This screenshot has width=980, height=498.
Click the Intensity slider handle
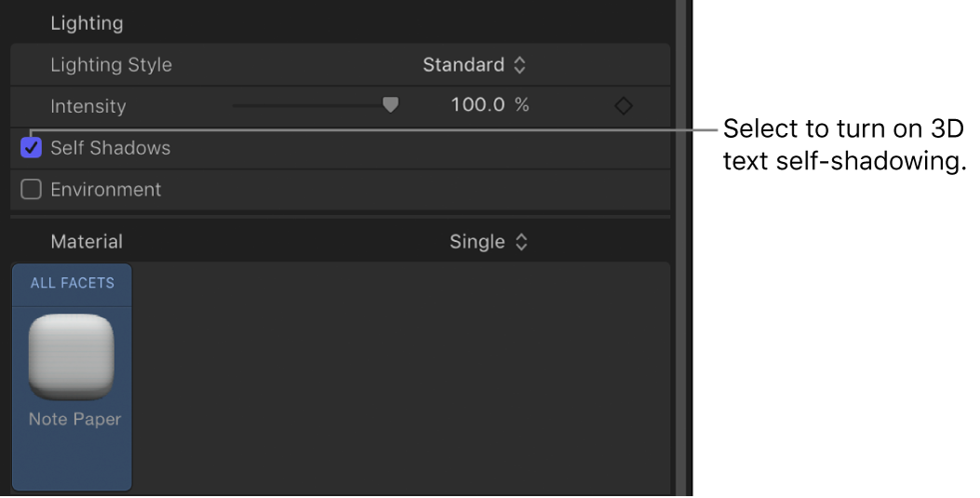tap(391, 105)
